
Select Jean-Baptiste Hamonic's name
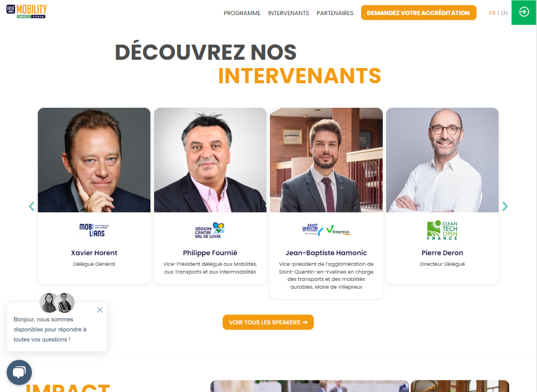point(326,252)
